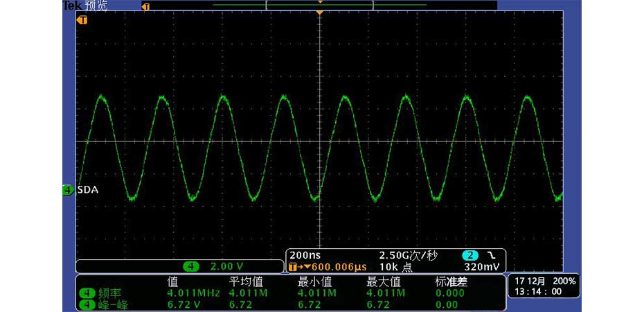
Task: Click the channel 4 badge of the 峰-峰 measurement
Action: coord(87,304)
